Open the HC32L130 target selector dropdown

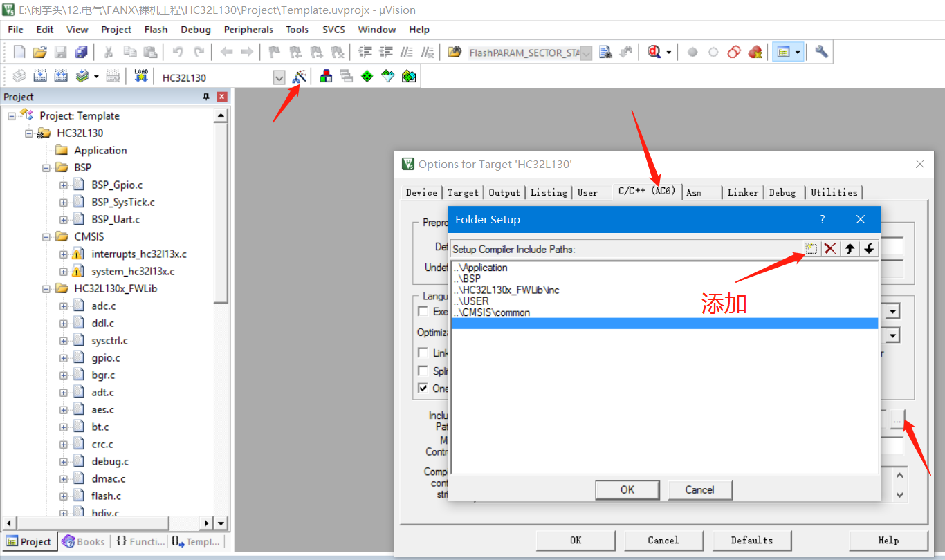tap(279, 77)
